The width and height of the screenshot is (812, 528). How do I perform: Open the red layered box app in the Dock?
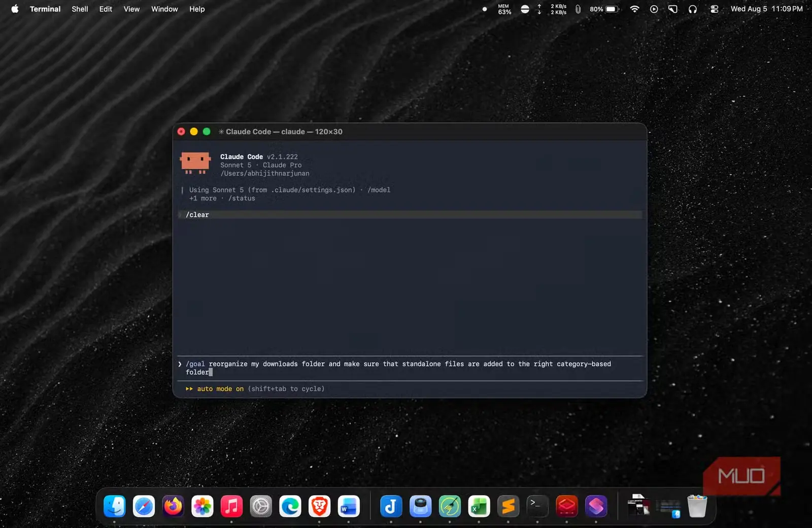tap(566, 506)
